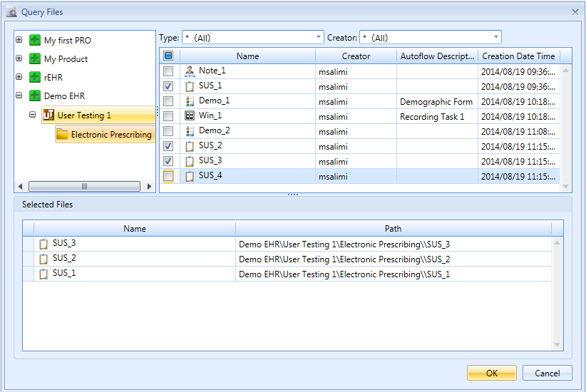Image resolution: width=586 pixels, height=392 pixels.
Task: Uncheck the SUS_1 file checkbox
Action: (168, 86)
